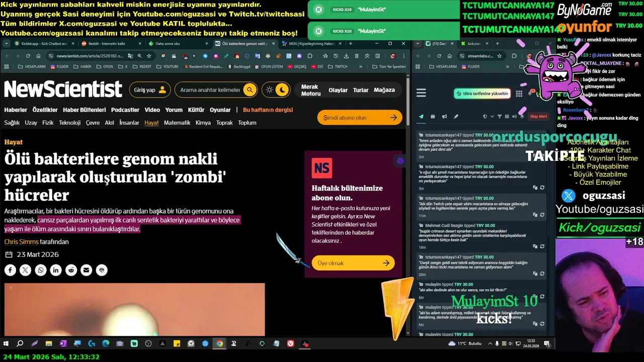Click Giriş yap sign-in button
The width and height of the screenshot is (644, 362).
click(150, 90)
